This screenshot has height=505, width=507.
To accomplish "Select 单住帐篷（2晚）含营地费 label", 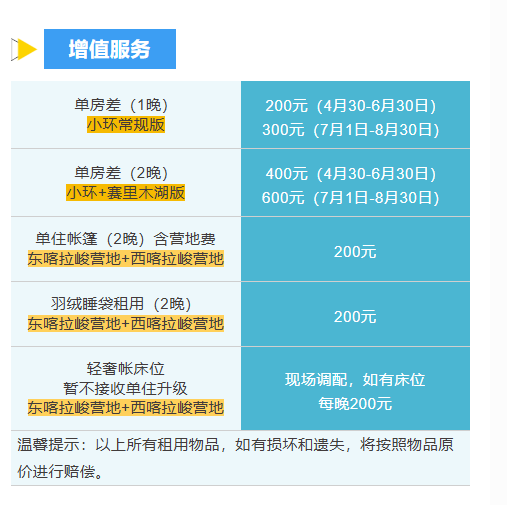I will [x=125, y=239].
